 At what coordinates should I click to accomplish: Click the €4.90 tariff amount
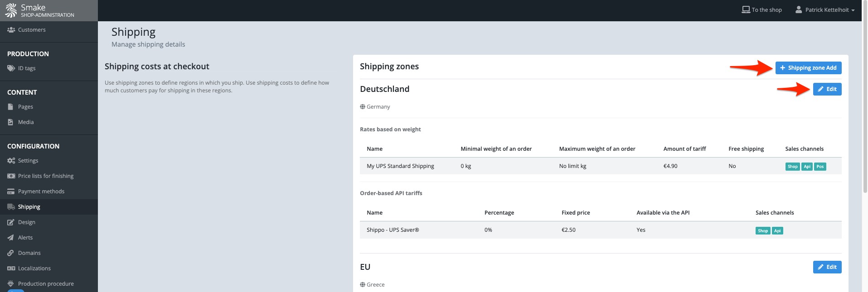pyautogui.click(x=670, y=166)
